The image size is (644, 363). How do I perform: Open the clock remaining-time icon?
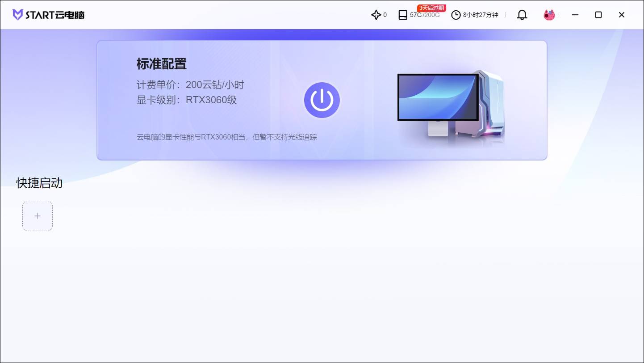[456, 15]
